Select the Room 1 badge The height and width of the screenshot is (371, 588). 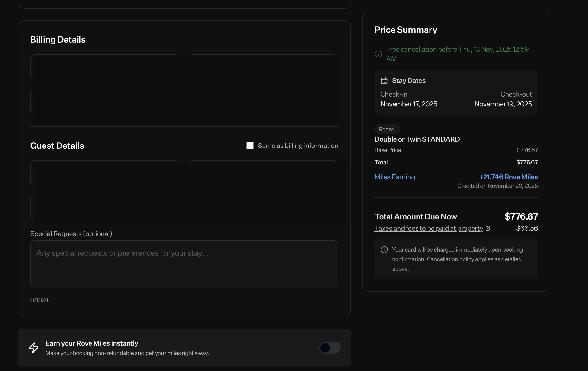(x=387, y=129)
